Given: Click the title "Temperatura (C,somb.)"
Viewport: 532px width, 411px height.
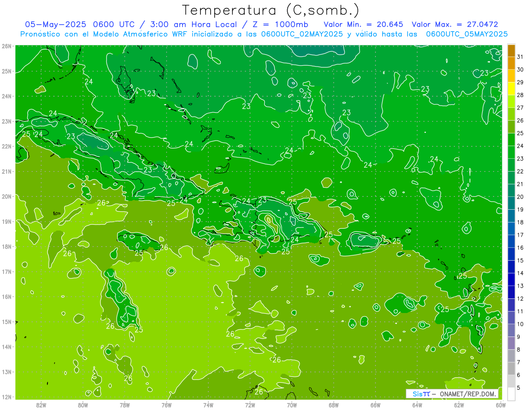Looking at the screenshot, I should (271, 10).
